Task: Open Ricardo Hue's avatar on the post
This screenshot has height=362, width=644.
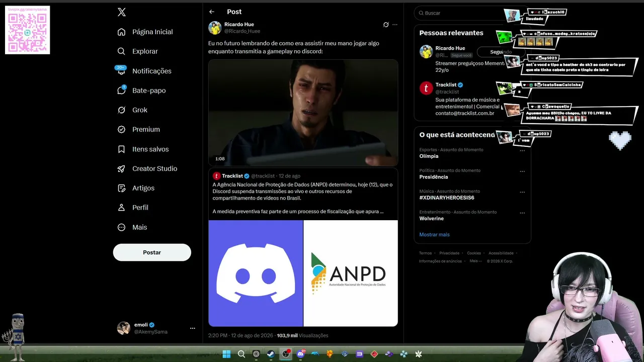Action: (215, 28)
